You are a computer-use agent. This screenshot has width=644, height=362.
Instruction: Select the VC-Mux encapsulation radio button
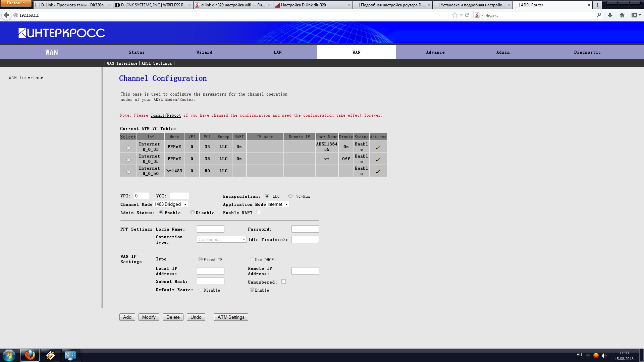pos(290,196)
